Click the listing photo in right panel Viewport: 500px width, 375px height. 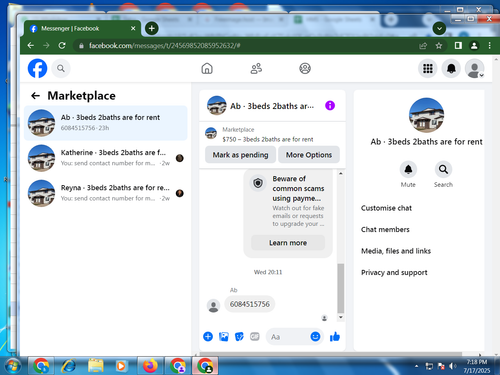click(x=426, y=115)
